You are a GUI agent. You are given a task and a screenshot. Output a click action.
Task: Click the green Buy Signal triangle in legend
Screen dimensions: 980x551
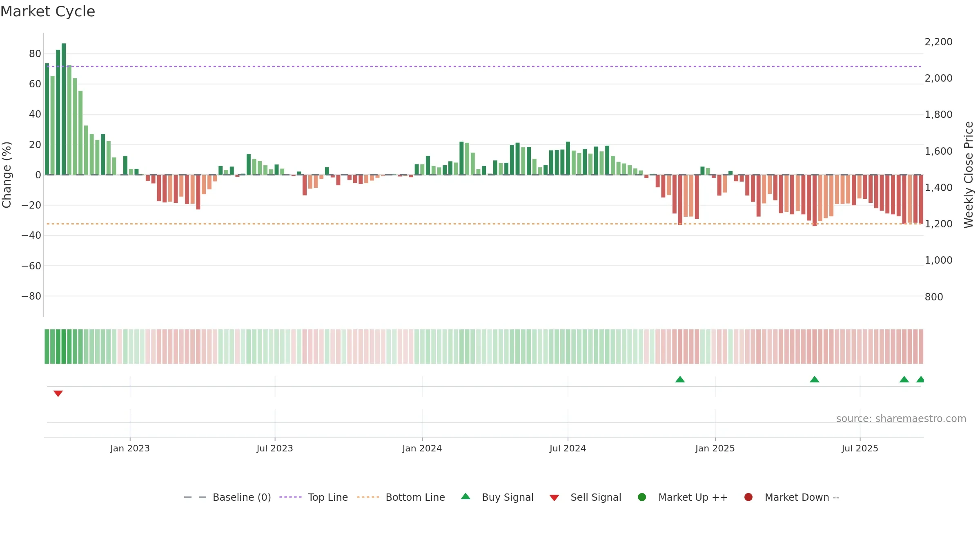[x=465, y=496]
